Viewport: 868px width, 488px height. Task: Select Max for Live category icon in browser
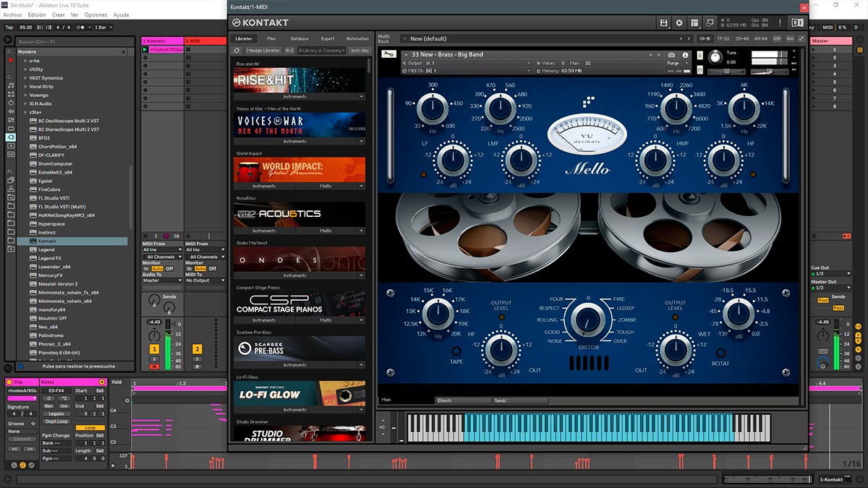tap(10, 129)
